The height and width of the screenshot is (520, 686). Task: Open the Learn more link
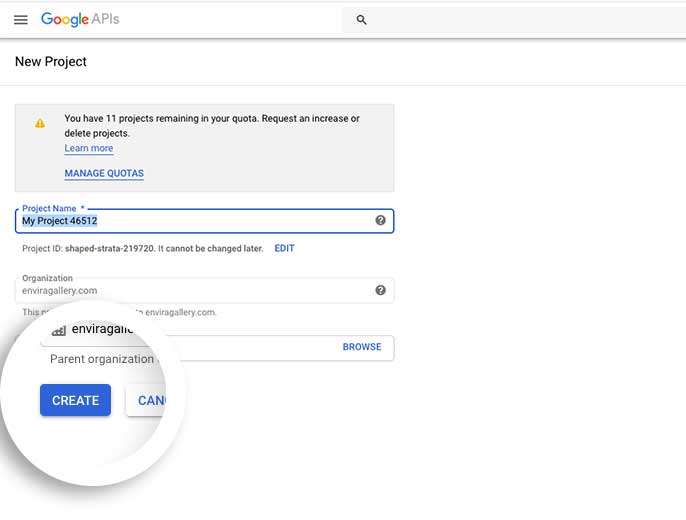click(x=89, y=148)
